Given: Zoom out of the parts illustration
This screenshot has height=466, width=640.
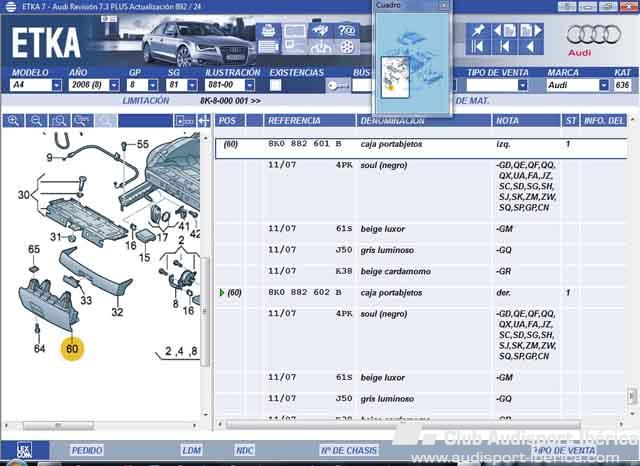Looking at the screenshot, I should [36, 121].
